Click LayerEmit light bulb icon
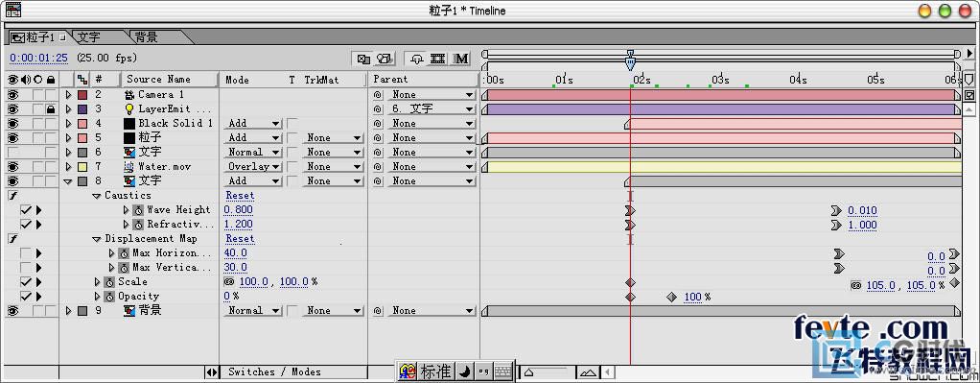This screenshot has height=383, width=980. pyautogui.click(x=129, y=109)
